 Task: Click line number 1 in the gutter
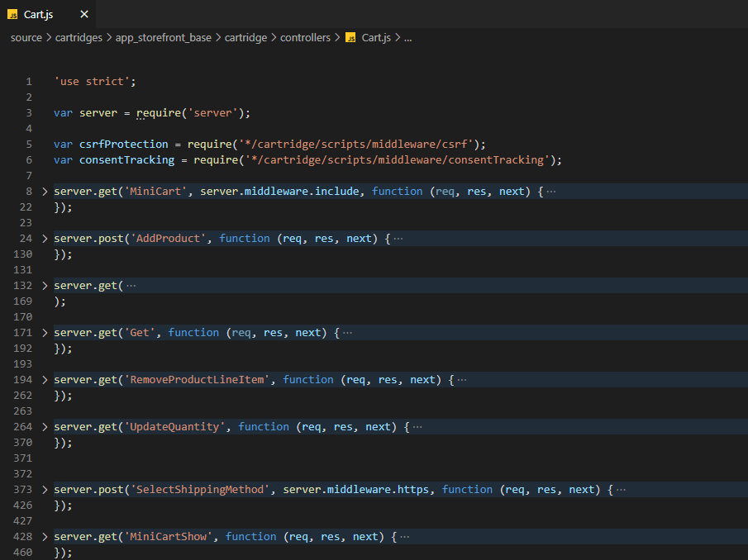pyautogui.click(x=29, y=82)
